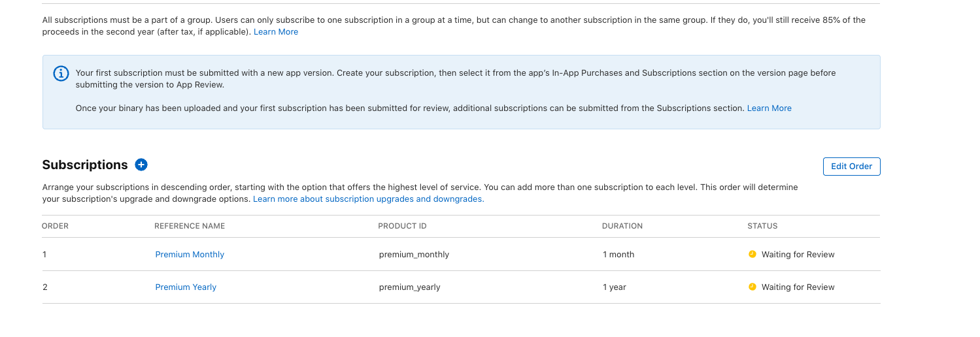Click the Edit Order button
Image resolution: width=980 pixels, height=337 pixels.
(851, 167)
